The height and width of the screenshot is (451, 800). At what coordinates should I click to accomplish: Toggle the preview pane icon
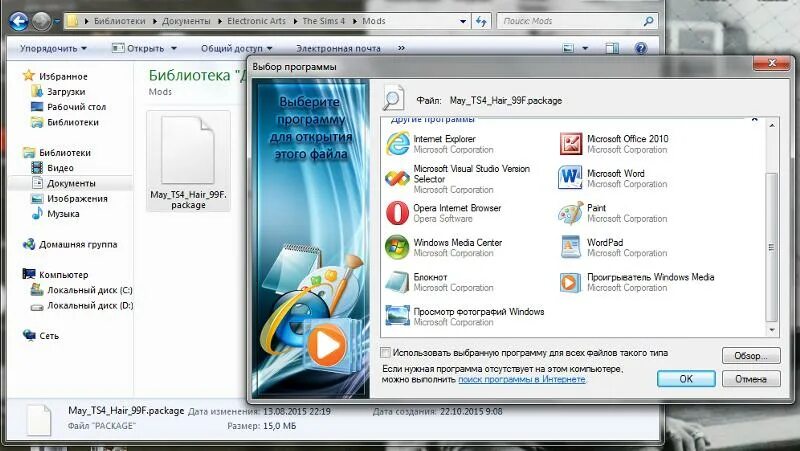(612, 48)
